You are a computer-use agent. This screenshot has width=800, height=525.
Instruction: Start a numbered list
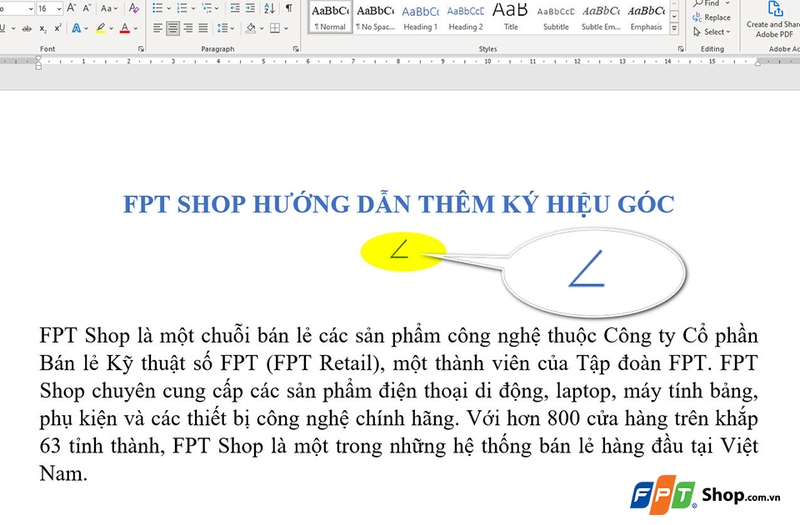(182, 8)
